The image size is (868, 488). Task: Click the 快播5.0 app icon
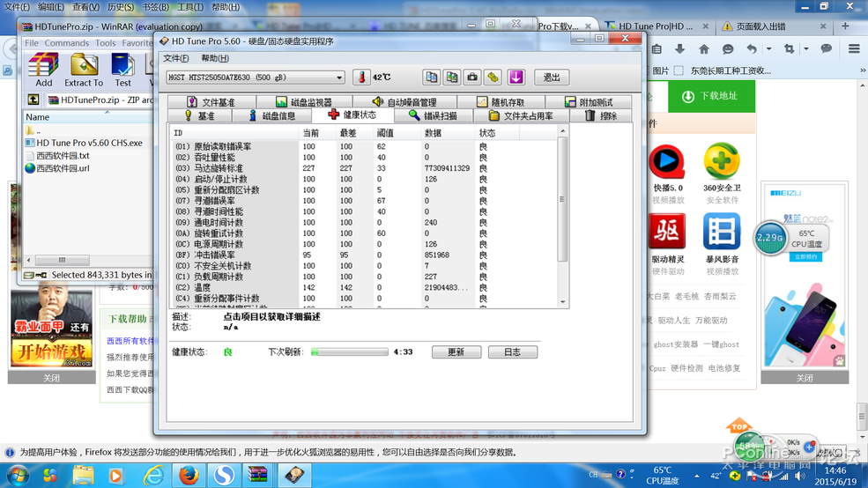point(667,161)
